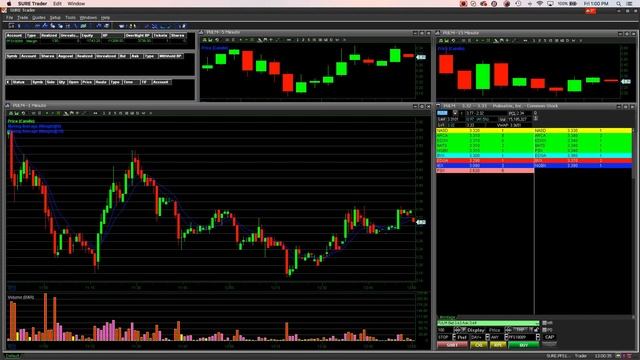Select the green BATS bid row
The width and height of the screenshot is (640, 360).
(x=485, y=146)
